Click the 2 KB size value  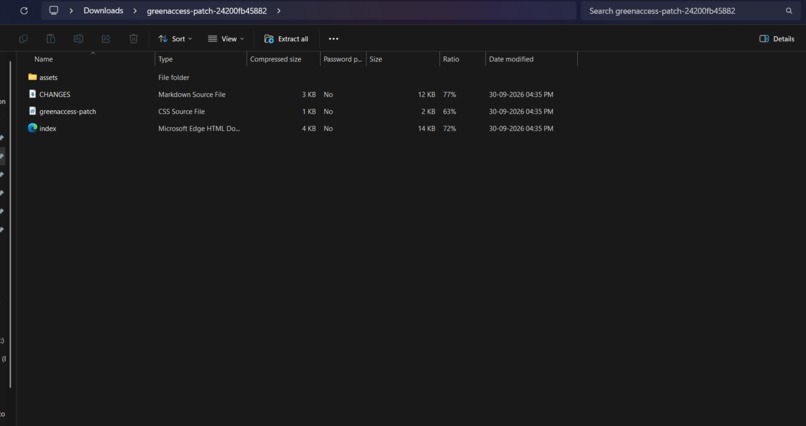(428, 112)
